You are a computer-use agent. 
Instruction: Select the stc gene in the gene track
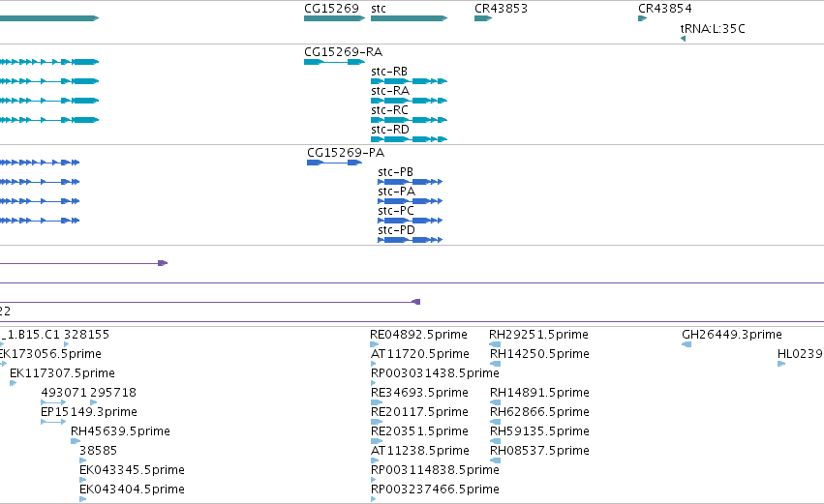tap(409, 18)
